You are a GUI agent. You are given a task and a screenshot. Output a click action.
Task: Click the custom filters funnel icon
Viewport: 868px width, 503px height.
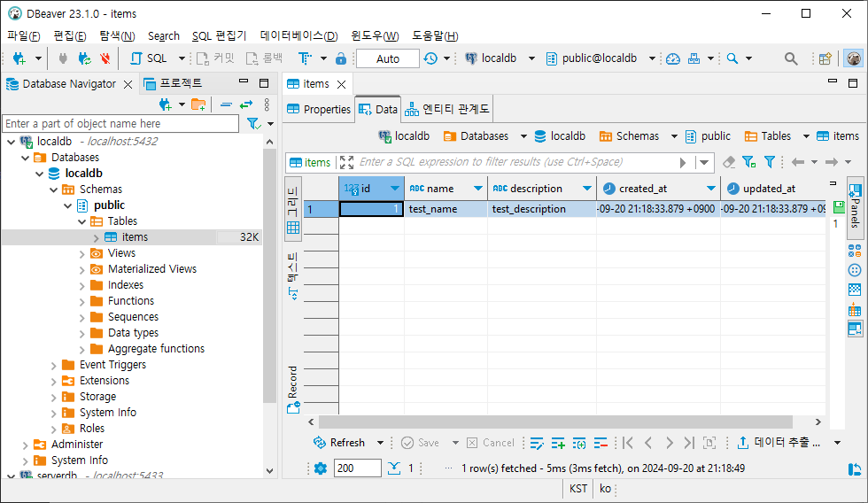coord(770,162)
